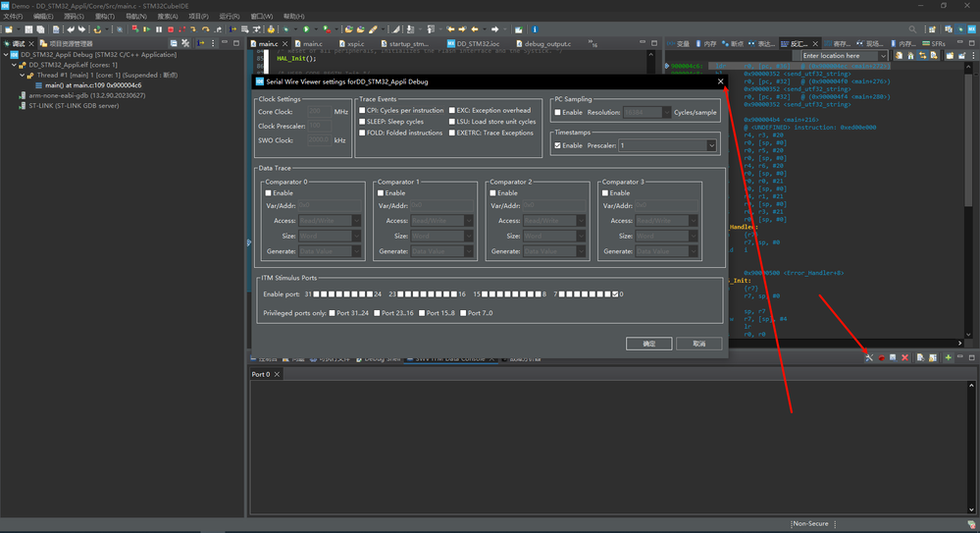Open the Device Configuration MX perspective icon
Screen dimensions: 980x533
point(971,29)
